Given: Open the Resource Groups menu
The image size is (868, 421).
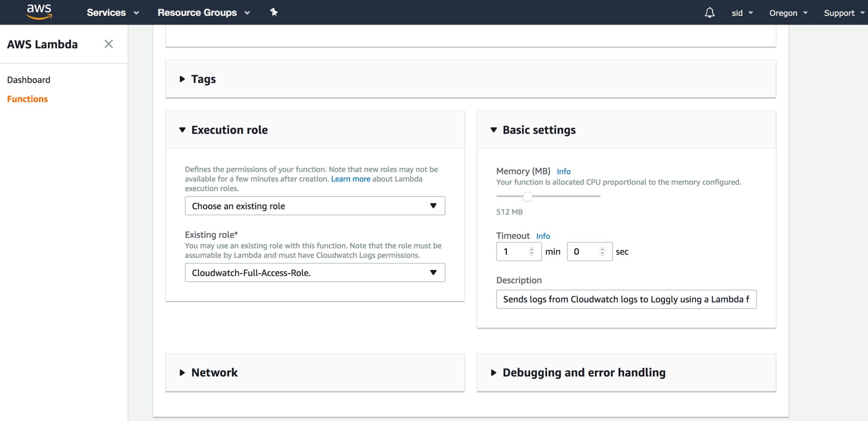Looking at the screenshot, I should click(x=203, y=13).
